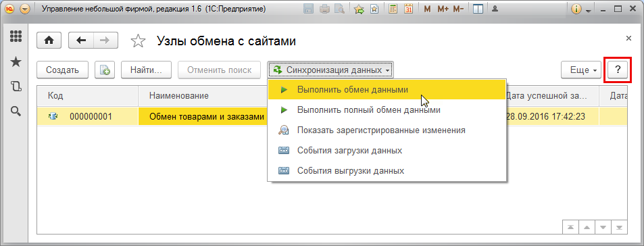The image size is (644, 246).
Task: Open Favorites star in left sidebar
Action: click(x=16, y=62)
